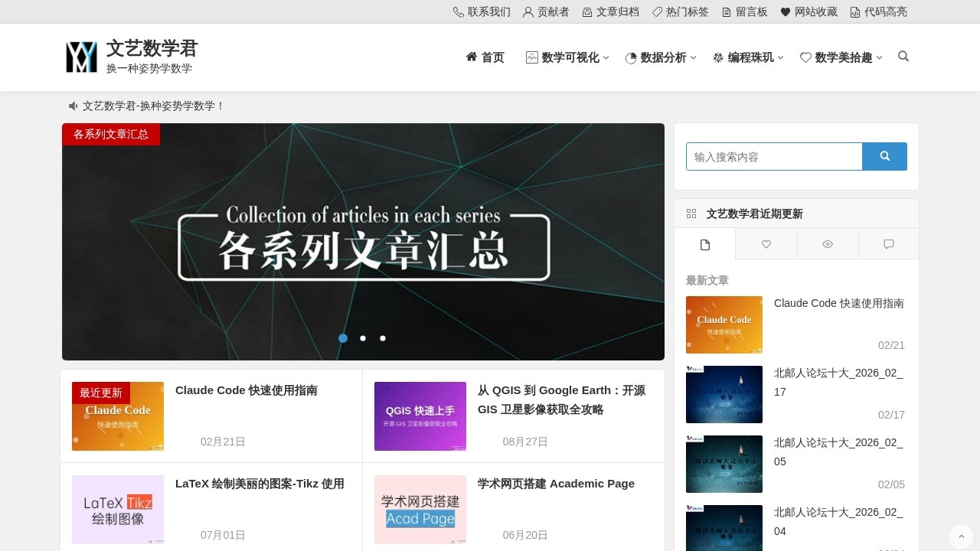Expand the 数学可视化 dropdown menu
Screen dimensions: 980x551
coord(567,57)
